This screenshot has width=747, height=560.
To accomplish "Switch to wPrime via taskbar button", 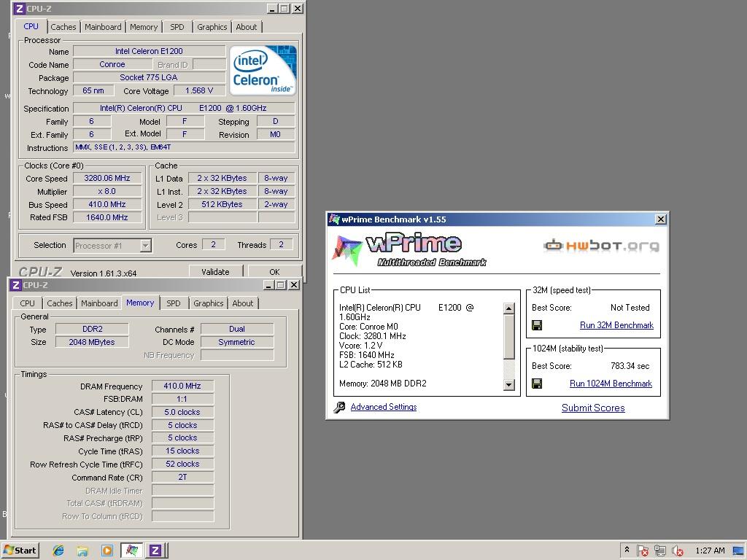I will [x=131, y=551].
